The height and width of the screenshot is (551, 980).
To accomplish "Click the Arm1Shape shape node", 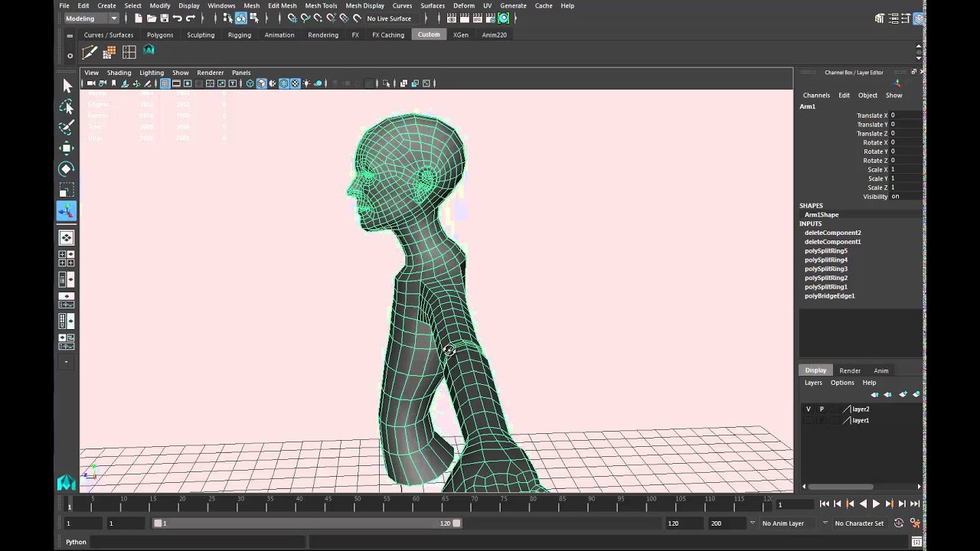I will click(x=822, y=215).
